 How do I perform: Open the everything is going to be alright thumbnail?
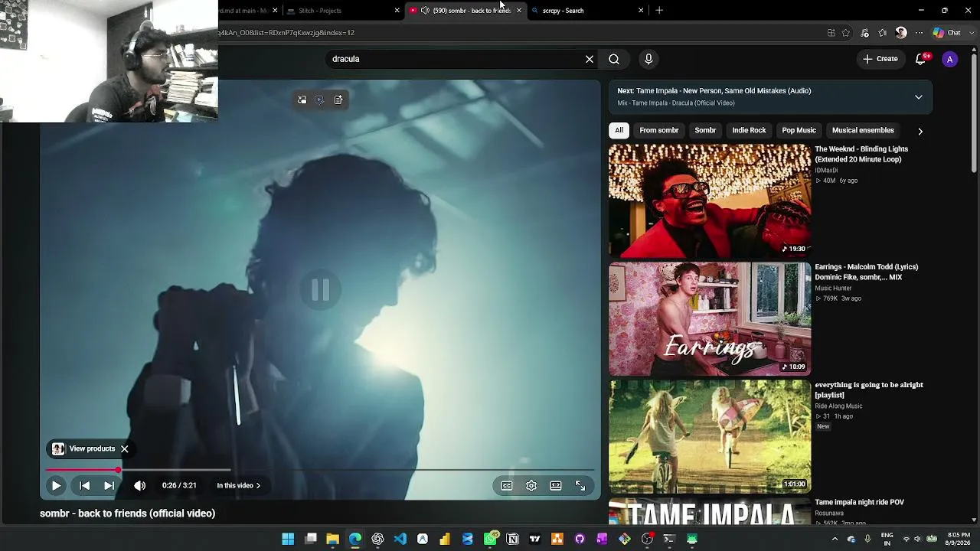[710, 437]
